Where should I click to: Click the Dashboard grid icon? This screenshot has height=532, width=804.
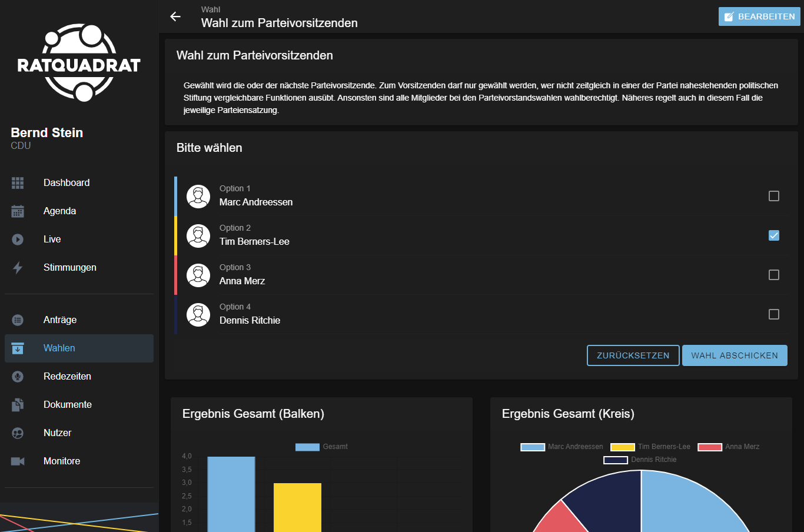pyautogui.click(x=18, y=183)
